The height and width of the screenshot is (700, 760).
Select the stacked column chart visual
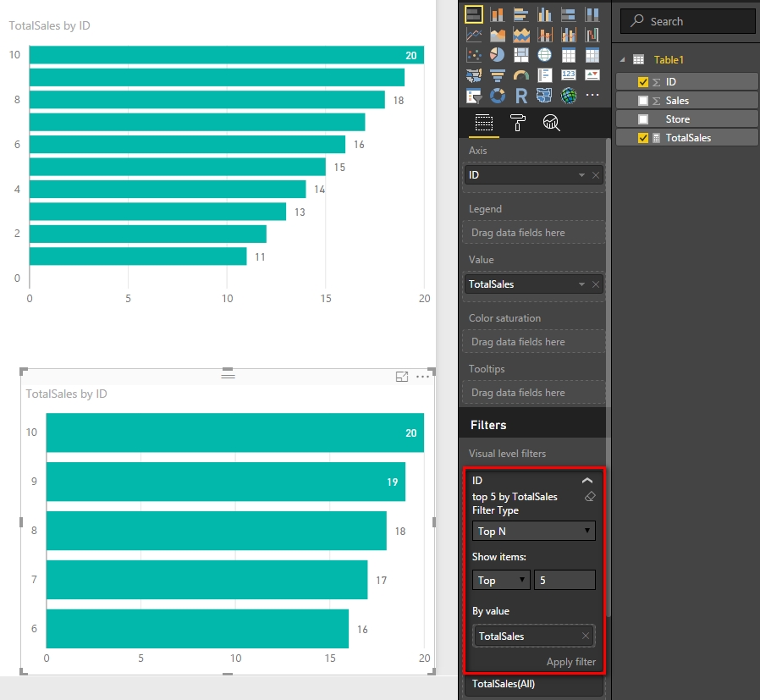(498, 14)
